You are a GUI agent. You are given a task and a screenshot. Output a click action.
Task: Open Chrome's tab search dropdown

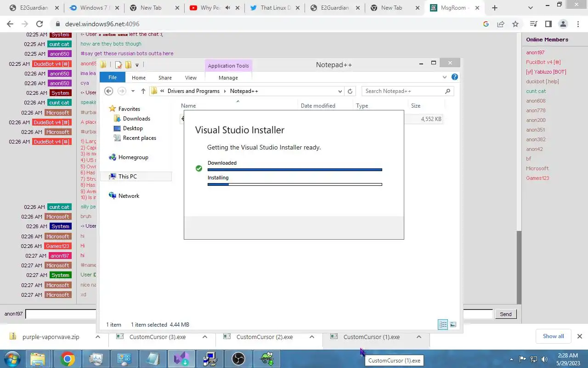click(x=531, y=8)
